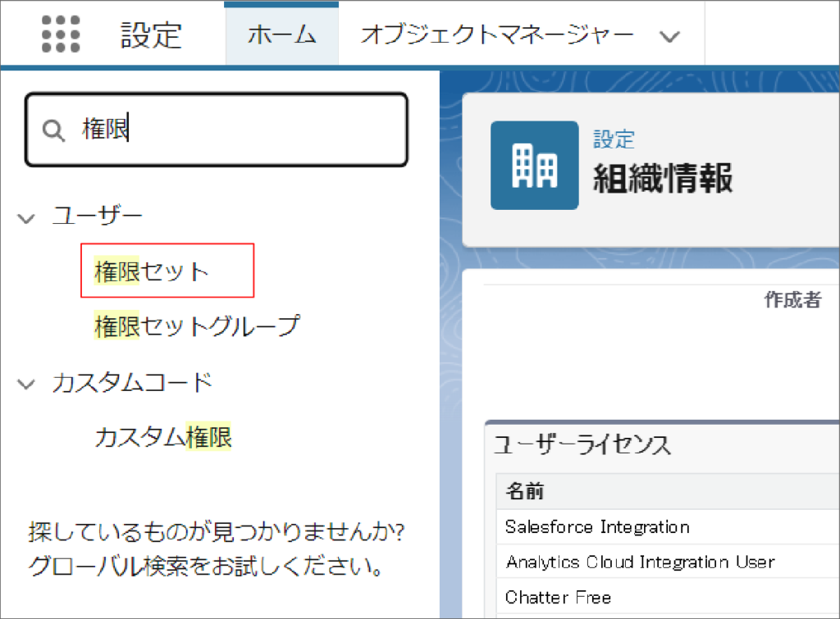Screen dimensions: 840x619
Task: Open the App Launcher dot grid
Action: [x=61, y=34]
